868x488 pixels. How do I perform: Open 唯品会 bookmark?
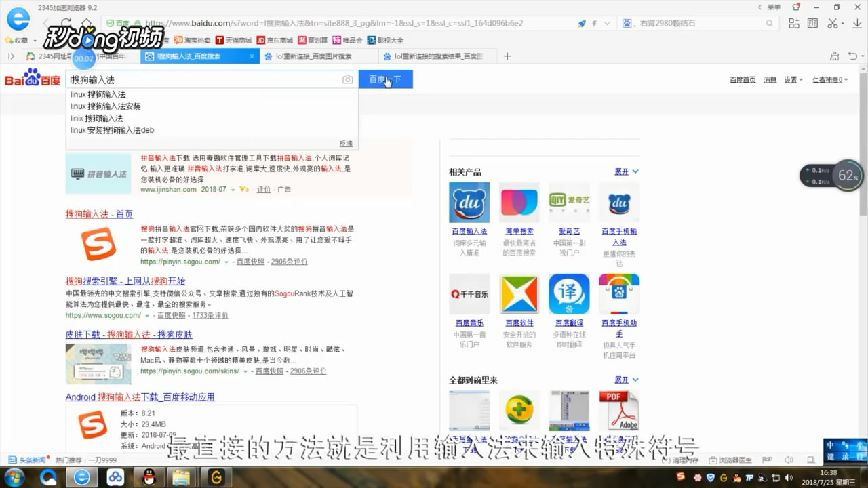coord(349,41)
